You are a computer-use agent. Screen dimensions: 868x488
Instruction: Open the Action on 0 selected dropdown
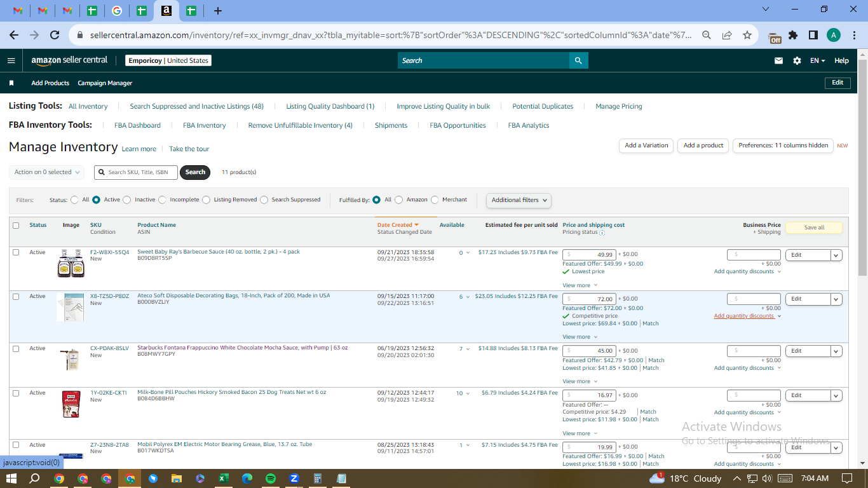[x=46, y=172]
